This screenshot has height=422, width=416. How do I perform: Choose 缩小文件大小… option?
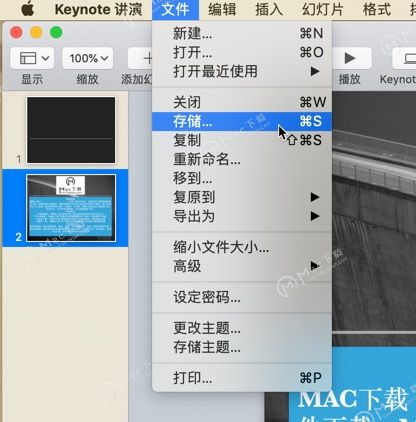(242, 247)
